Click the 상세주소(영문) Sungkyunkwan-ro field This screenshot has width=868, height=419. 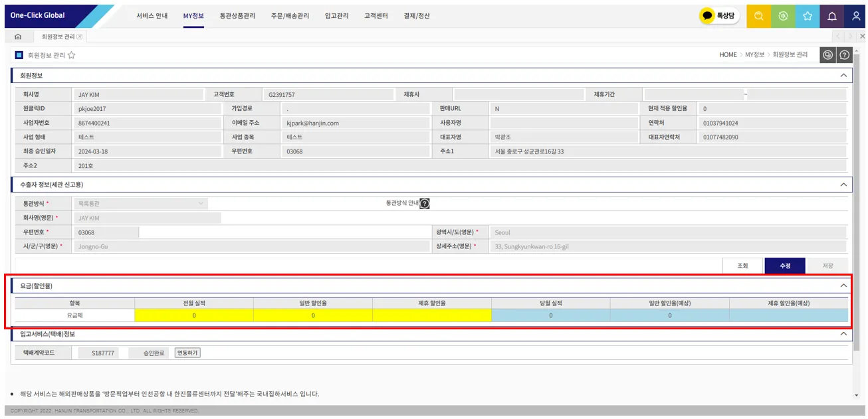669,246
